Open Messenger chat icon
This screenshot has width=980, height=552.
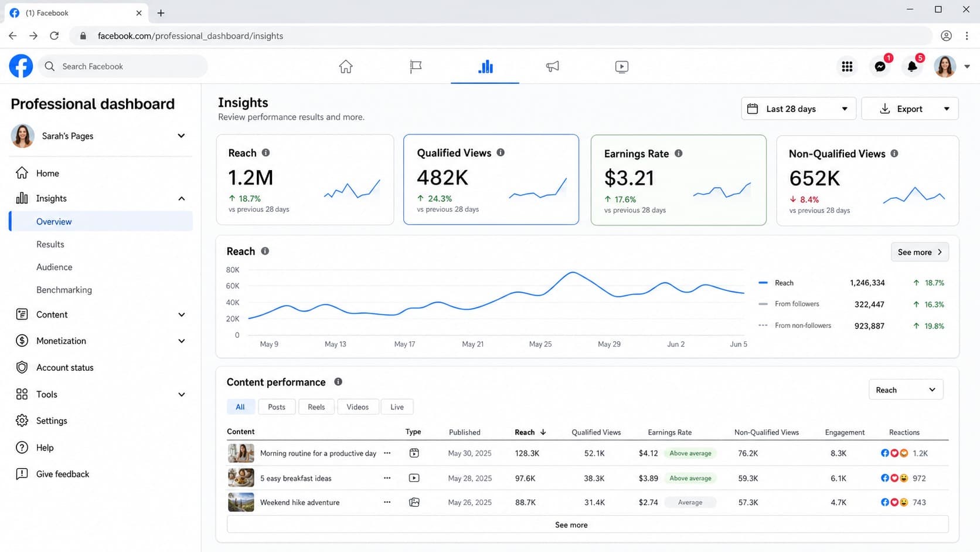coord(880,67)
